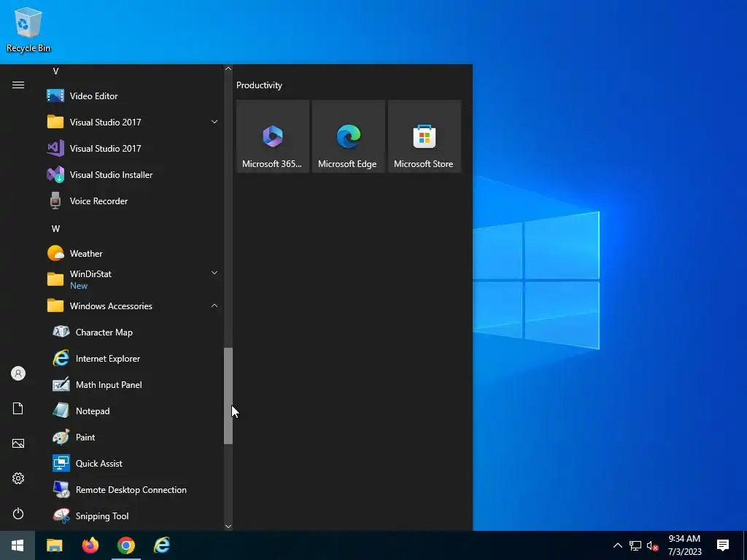The image size is (747, 560).
Task: Open the Quick Assist icon
Action: 61,463
